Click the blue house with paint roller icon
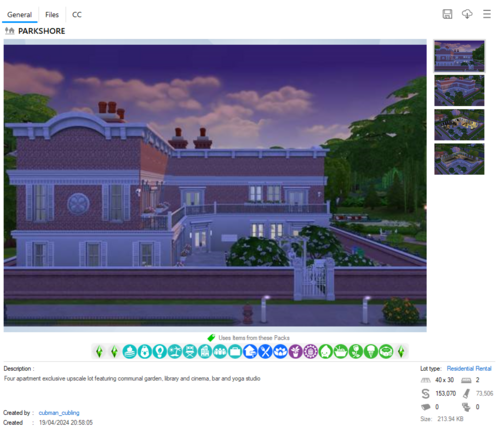Image resolution: width=500 pixels, height=432 pixels. (x=250, y=351)
